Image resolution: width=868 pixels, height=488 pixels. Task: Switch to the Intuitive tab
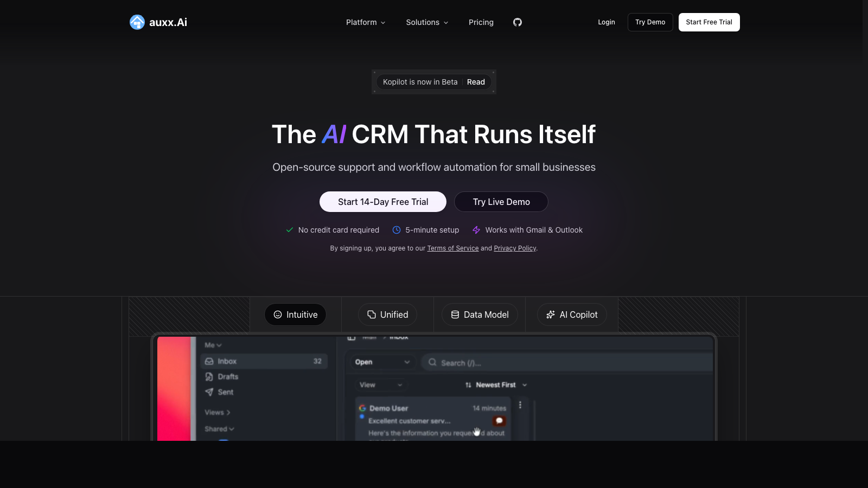(x=295, y=314)
